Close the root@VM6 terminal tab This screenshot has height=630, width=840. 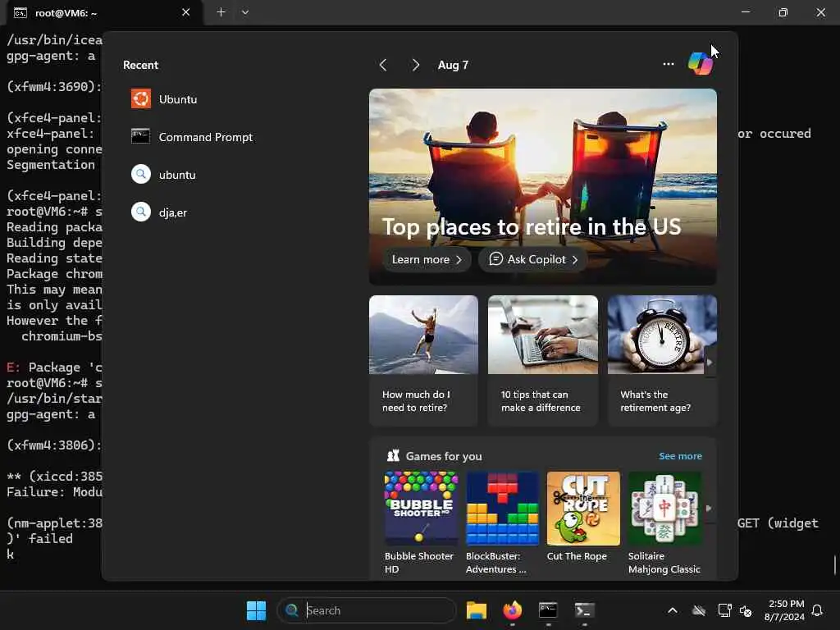coord(185,11)
